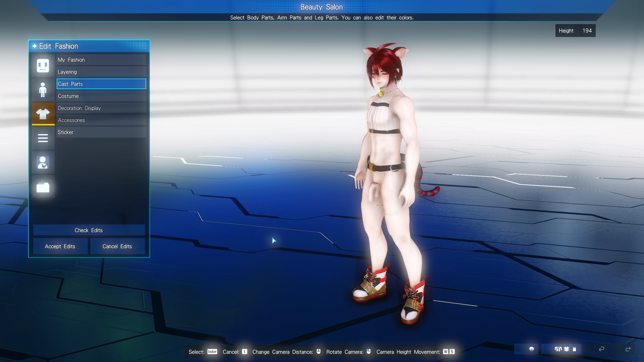Screen dimensions: 644x362
Task: Open the face/head editing category icon
Action: (43, 66)
